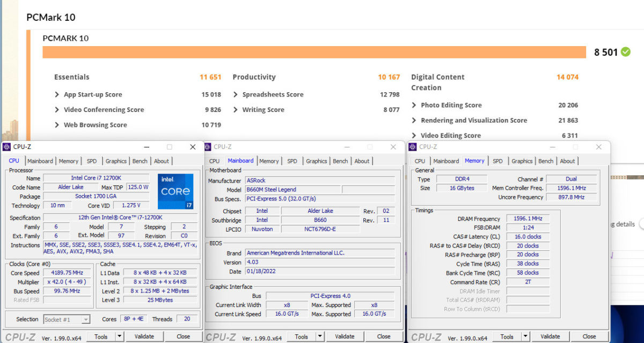Open Mainboard tab in Memory window
The height and width of the screenshot is (343, 644).
[x=446, y=161]
